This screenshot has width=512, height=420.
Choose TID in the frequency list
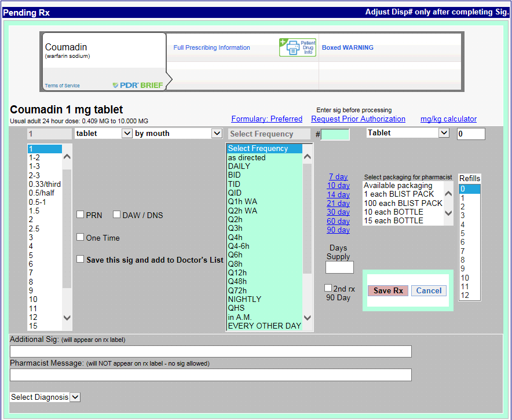[x=265, y=184]
